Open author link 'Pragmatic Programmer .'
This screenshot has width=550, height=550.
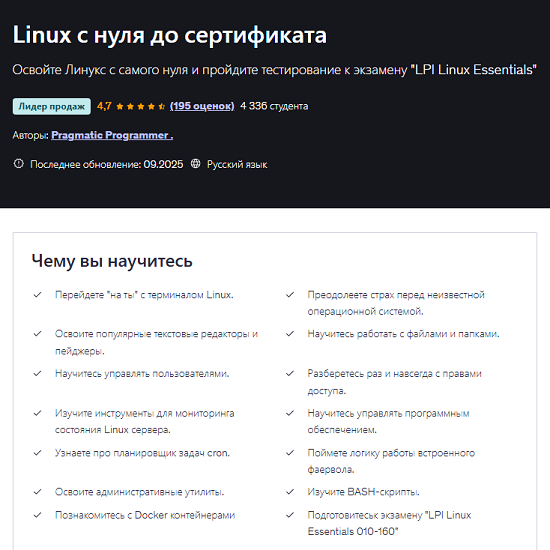[x=112, y=135]
